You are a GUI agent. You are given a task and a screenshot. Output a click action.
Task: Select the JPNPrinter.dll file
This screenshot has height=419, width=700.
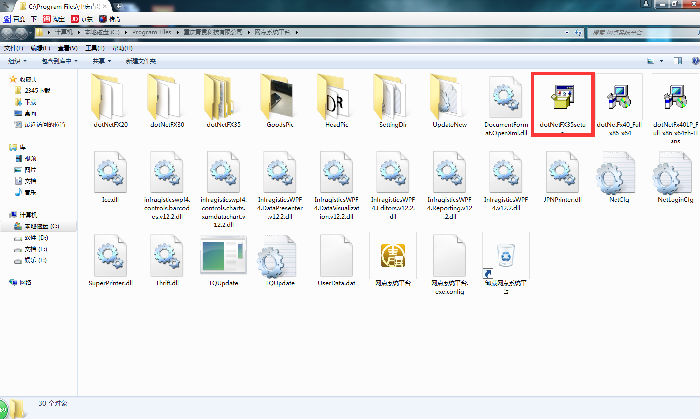coord(563,178)
